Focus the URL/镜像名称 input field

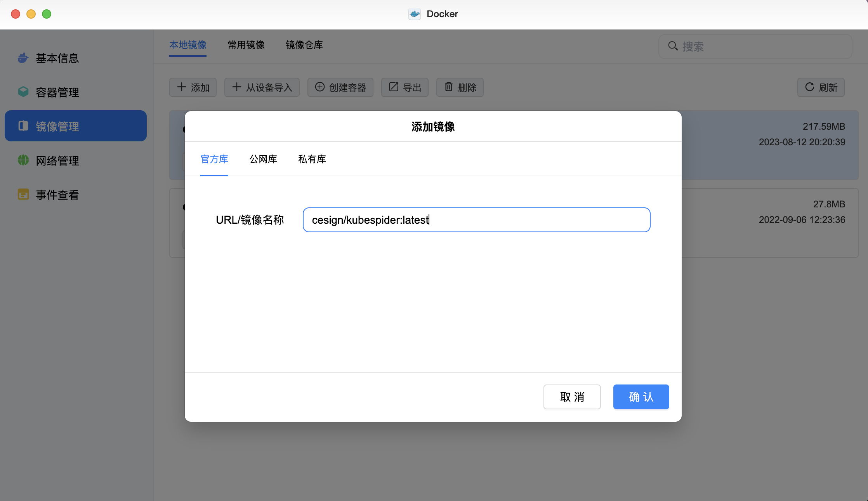coord(477,220)
